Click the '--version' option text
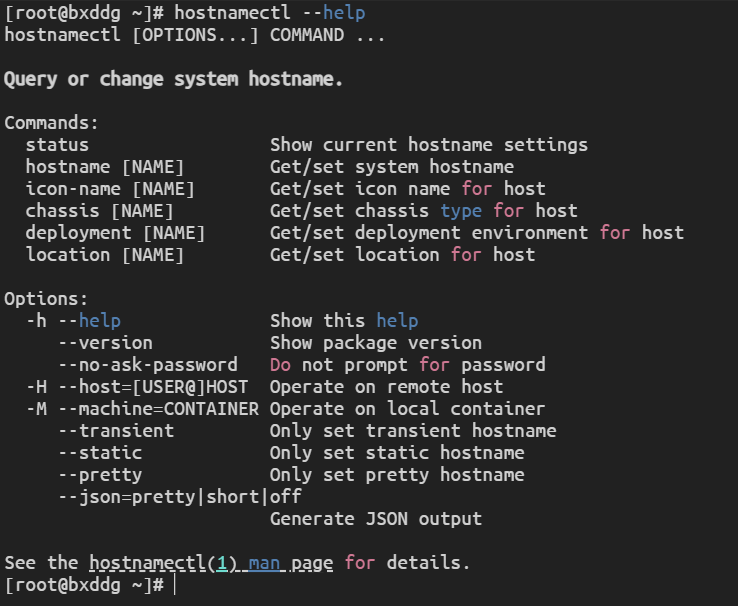Screen dimensions: 738x606 coord(105,343)
